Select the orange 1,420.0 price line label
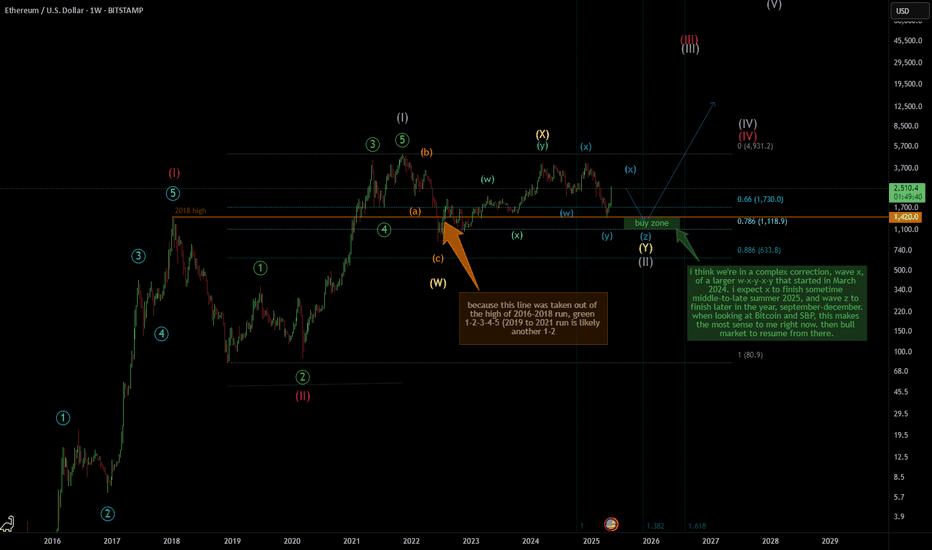Image resolution: width=932 pixels, height=550 pixels. click(x=905, y=218)
